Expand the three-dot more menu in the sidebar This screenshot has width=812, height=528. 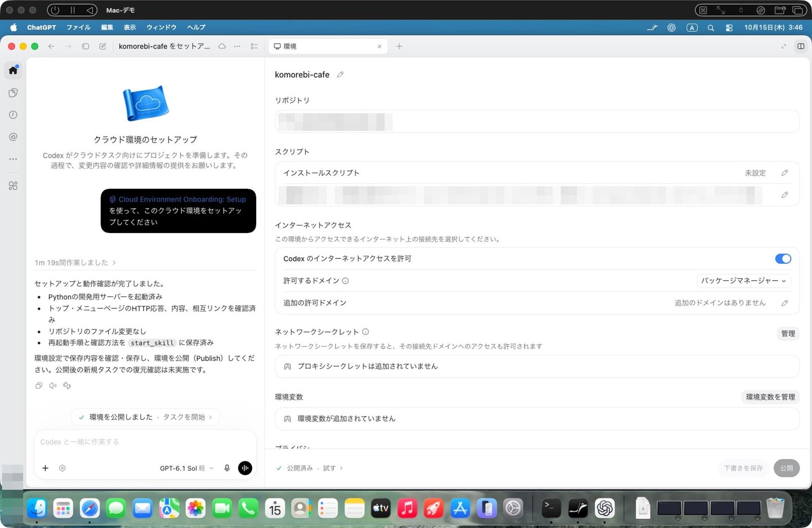click(13, 159)
